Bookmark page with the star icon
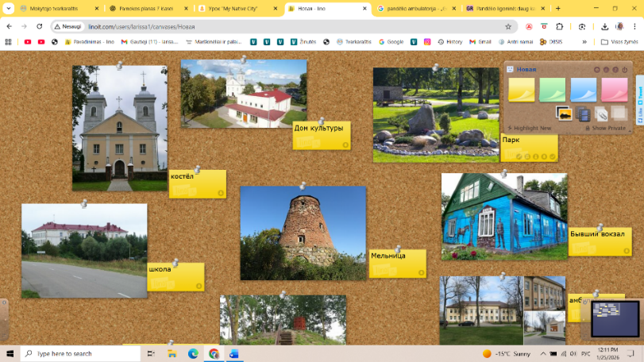This screenshot has height=362, width=644. [x=508, y=26]
